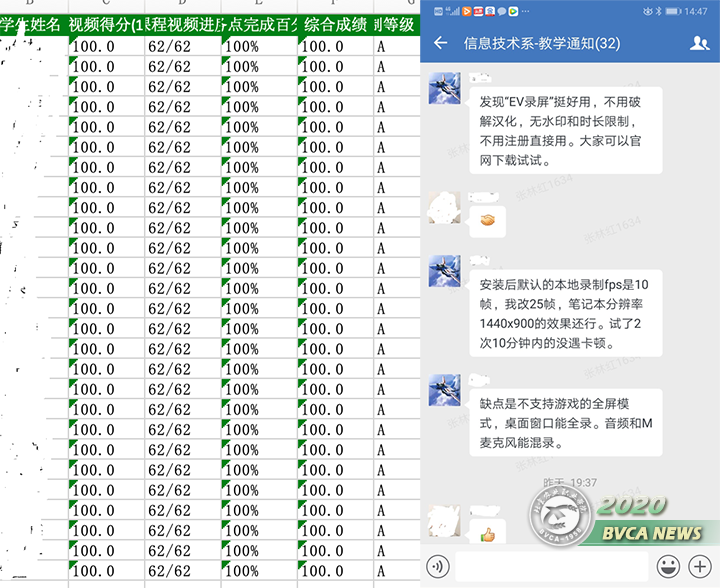Image resolution: width=720 pixels, height=588 pixels.
Task: Tap fighter jet avatar beside 缺点 message
Action: [x=445, y=392]
